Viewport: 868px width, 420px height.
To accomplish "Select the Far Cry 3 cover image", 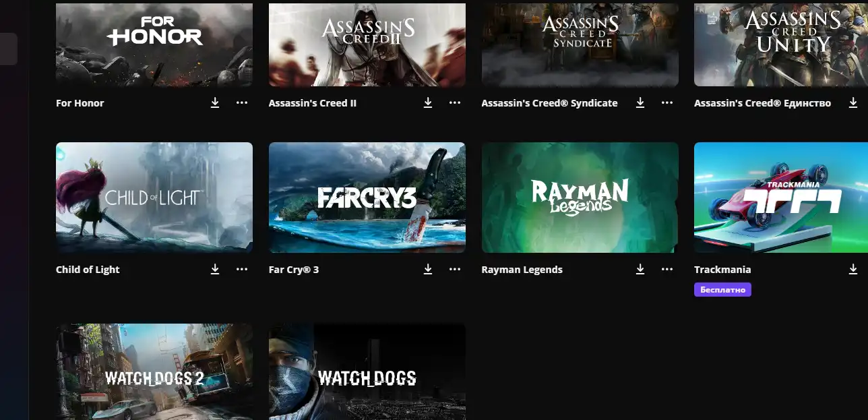I will pyautogui.click(x=367, y=198).
